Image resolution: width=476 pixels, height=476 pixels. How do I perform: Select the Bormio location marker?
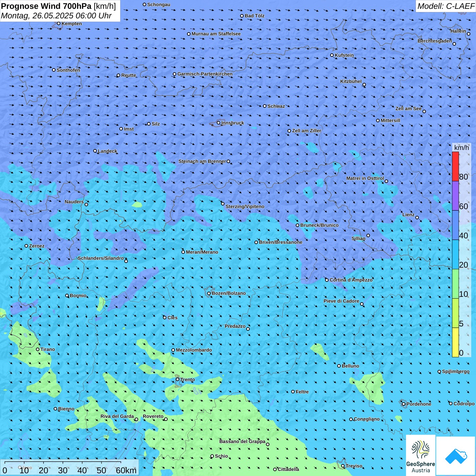67,295
